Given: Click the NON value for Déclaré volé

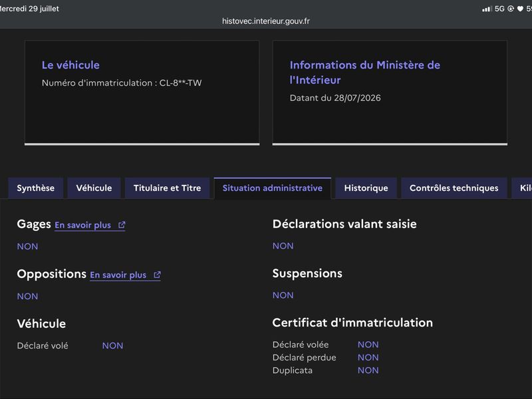Looking at the screenshot, I should click(x=112, y=346).
